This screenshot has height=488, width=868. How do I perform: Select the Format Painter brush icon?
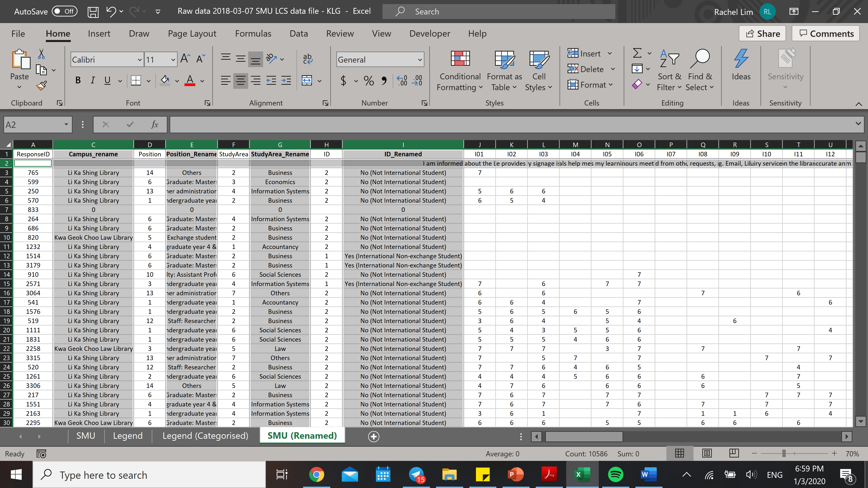point(41,86)
